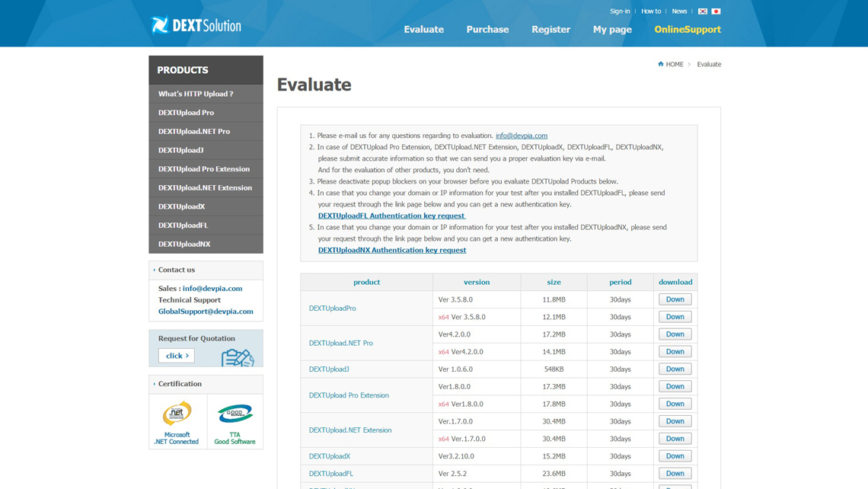
Task: Select DEXTUpload Pro in the Products sidebar
Action: (187, 112)
